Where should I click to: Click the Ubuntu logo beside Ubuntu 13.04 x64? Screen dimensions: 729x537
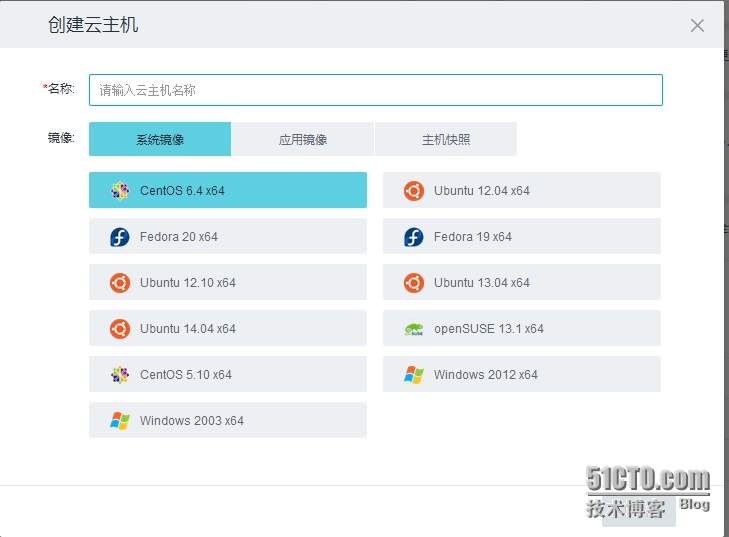(413, 283)
